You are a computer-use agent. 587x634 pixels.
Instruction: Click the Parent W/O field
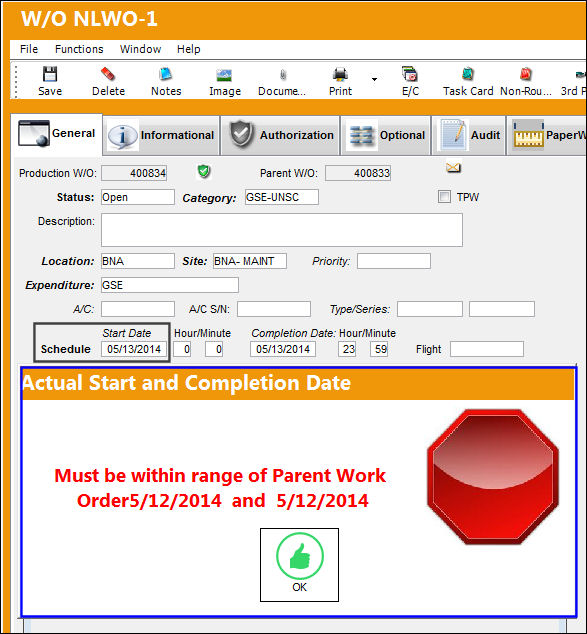click(358, 173)
